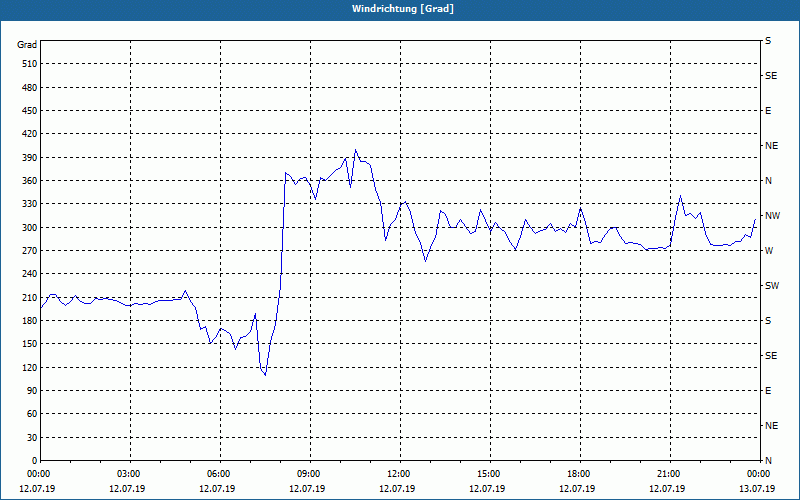The width and height of the screenshot is (800, 500).
Task: Click the "00:00" label above 13.07.19
Action: click(758, 474)
